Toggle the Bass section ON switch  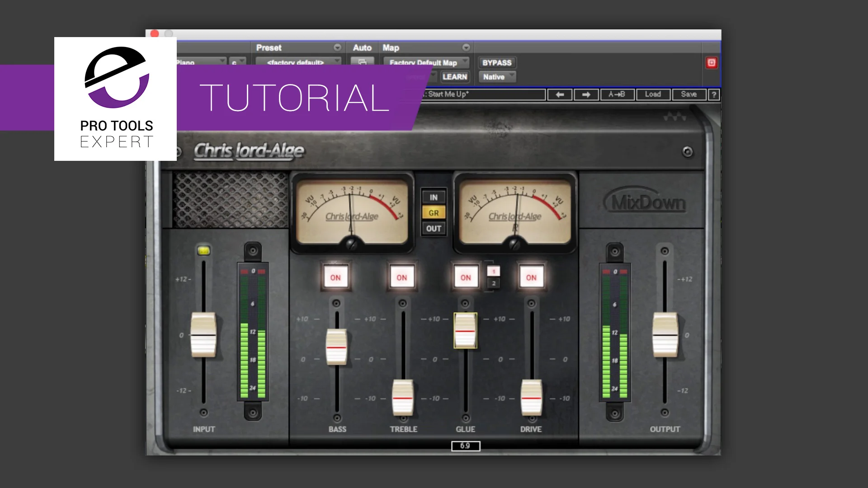pyautogui.click(x=336, y=277)
